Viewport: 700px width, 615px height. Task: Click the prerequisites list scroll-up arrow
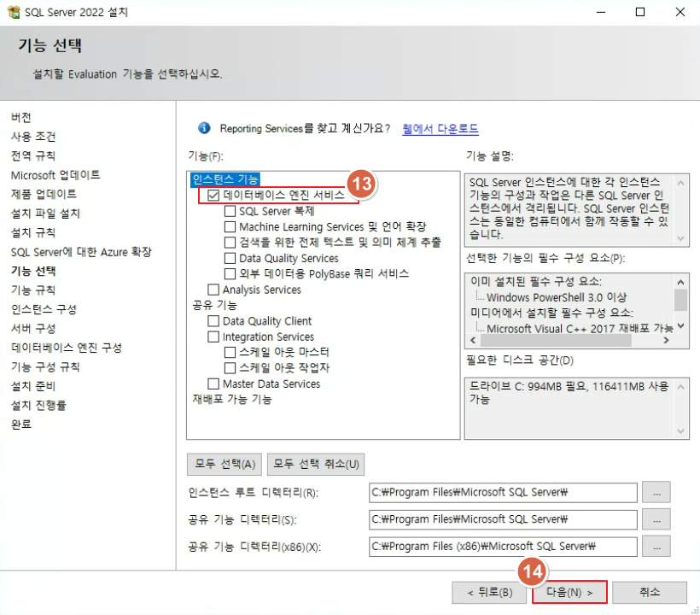point(680,282)
